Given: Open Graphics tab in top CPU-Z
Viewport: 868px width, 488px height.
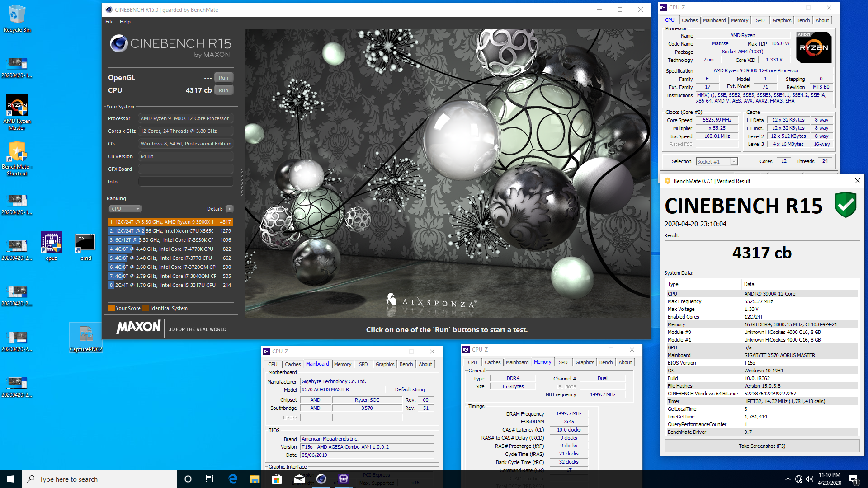Looking at the screenshot, I should [782, 20].
